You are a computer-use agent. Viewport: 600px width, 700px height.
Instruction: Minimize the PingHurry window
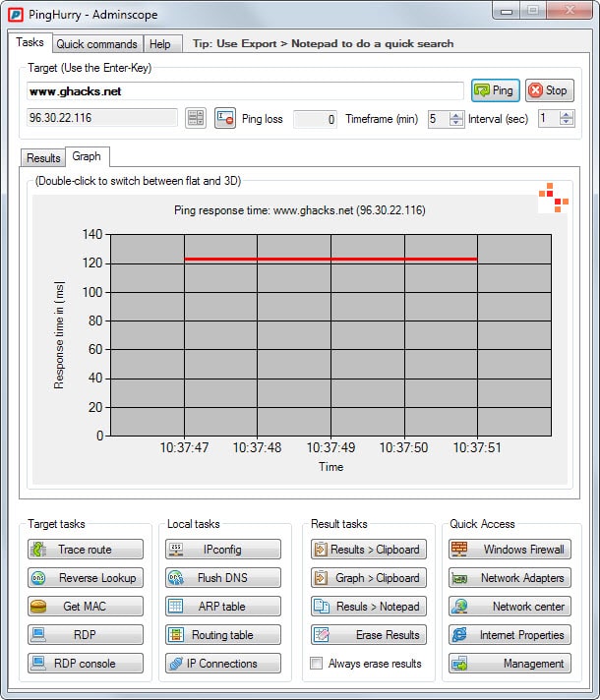pyautogui.click(x=507, y=11)
